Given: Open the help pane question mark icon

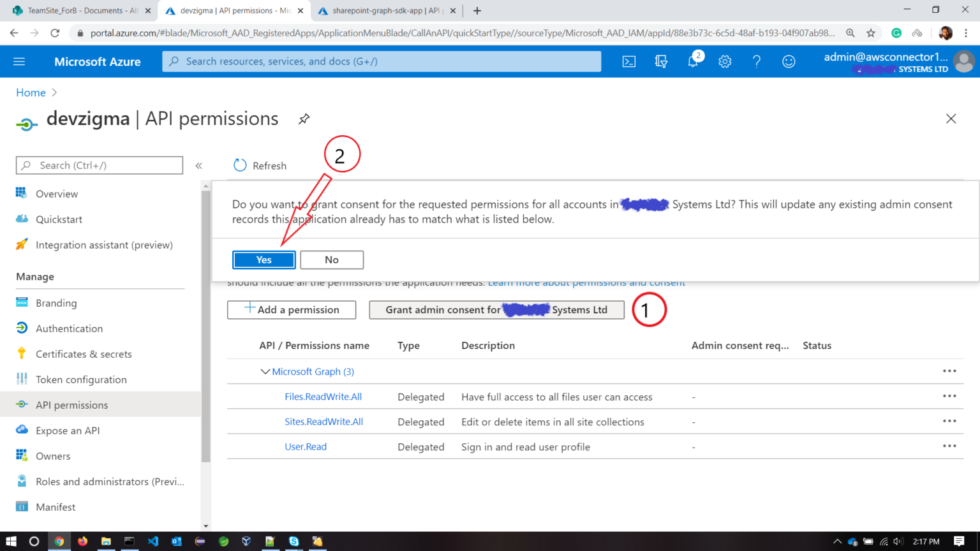Looking at the screenshot, I should 757,61.
